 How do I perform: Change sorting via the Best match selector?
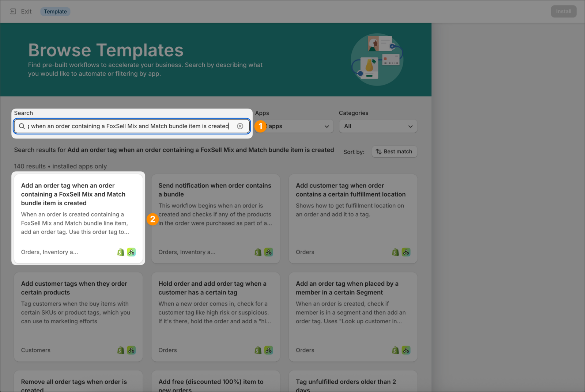[394, 151]
